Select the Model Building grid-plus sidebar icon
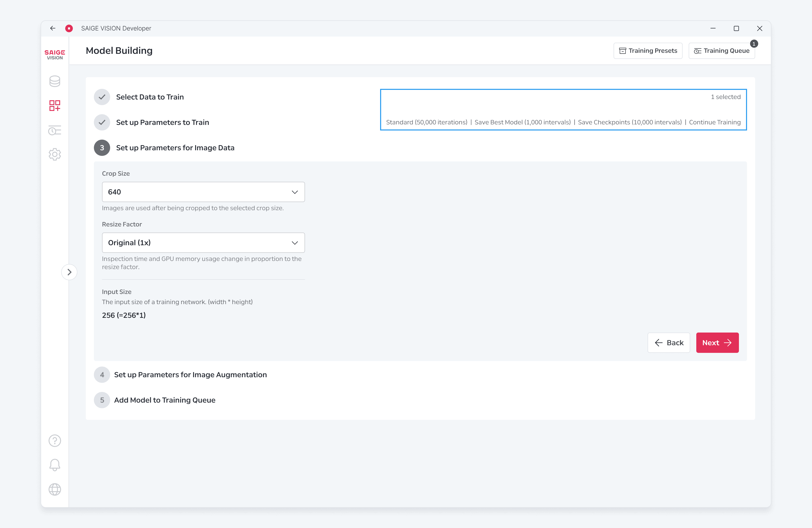812x528 pixels. [x=55, y=106]
